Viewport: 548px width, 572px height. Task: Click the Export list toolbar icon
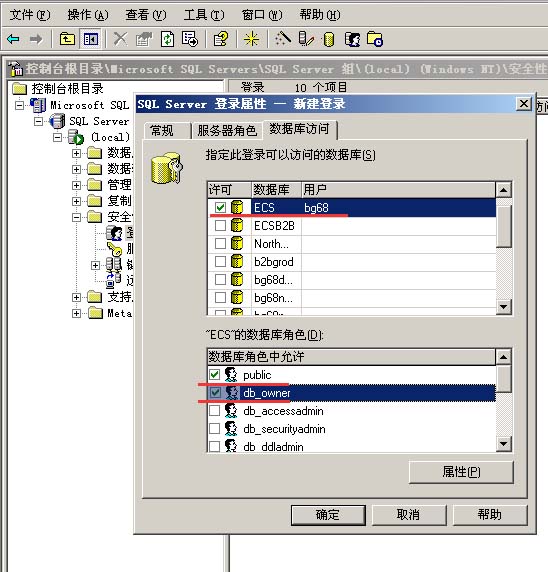click(x=190, y=39)
